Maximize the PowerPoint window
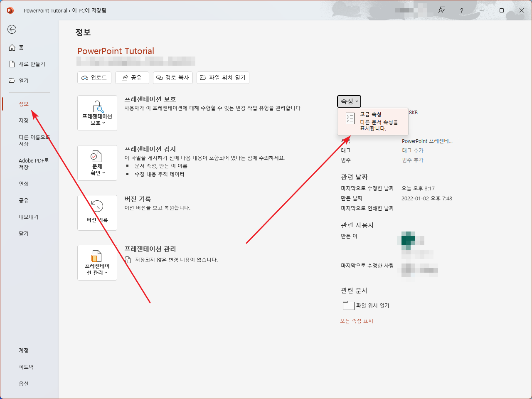 (x=502, y=10)
